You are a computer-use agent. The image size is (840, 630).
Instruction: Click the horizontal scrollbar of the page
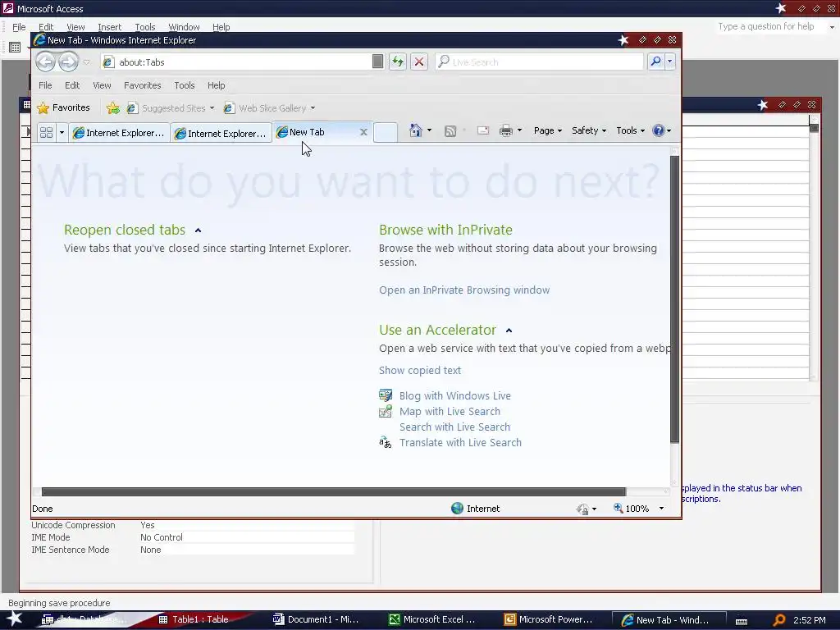pos(333,492)
